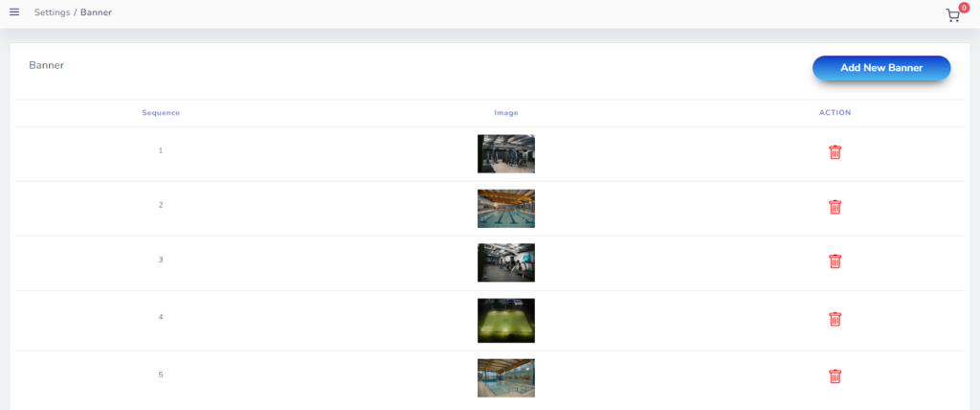Select sequence number 1 cell
Viewport: 980px width, 410px height.
point(161,150)
